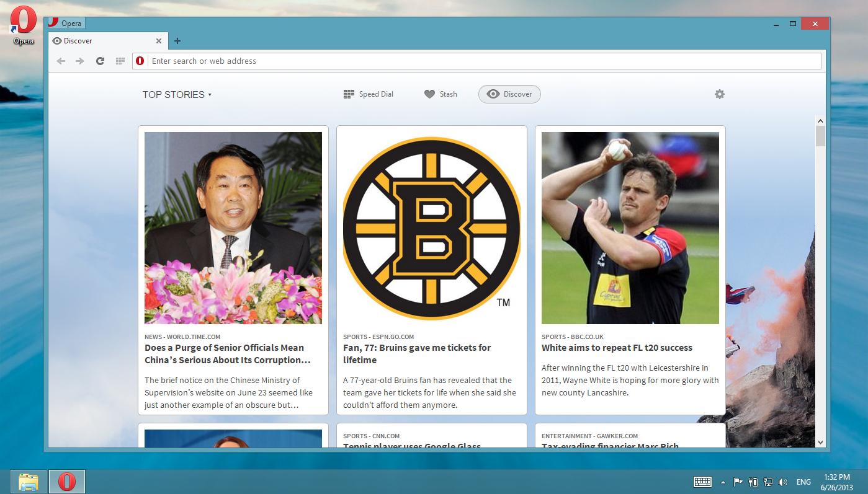Open Speed Dial grid icon in toolbar
Screen dimensions: 868x494
(x=120, y=61)
